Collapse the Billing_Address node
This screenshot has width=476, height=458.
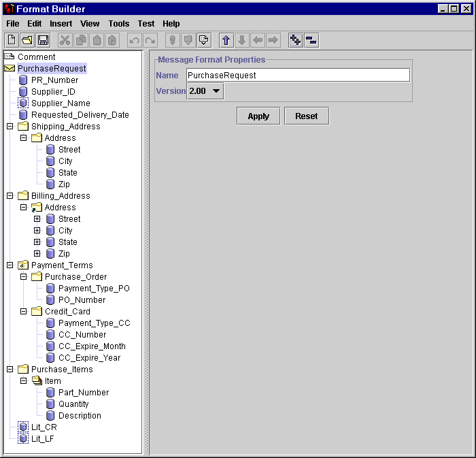[x=10, y=195]
